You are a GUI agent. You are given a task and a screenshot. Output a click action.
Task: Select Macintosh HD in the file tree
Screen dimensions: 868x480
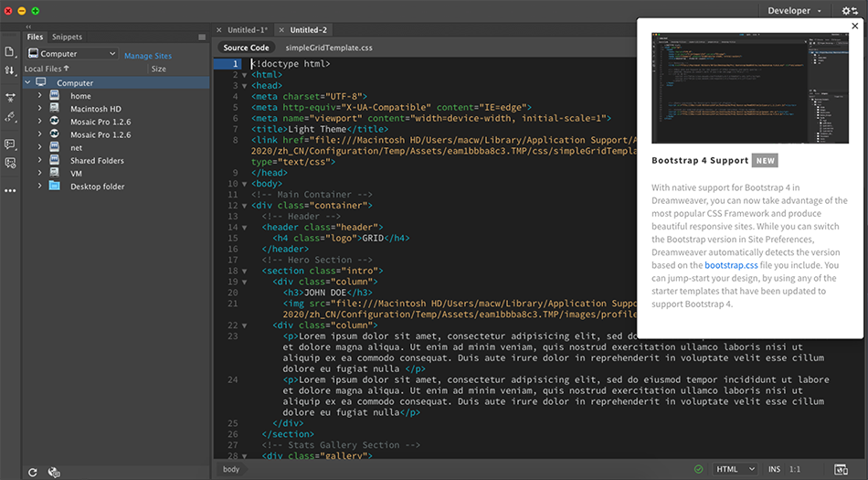click(96, 109)
